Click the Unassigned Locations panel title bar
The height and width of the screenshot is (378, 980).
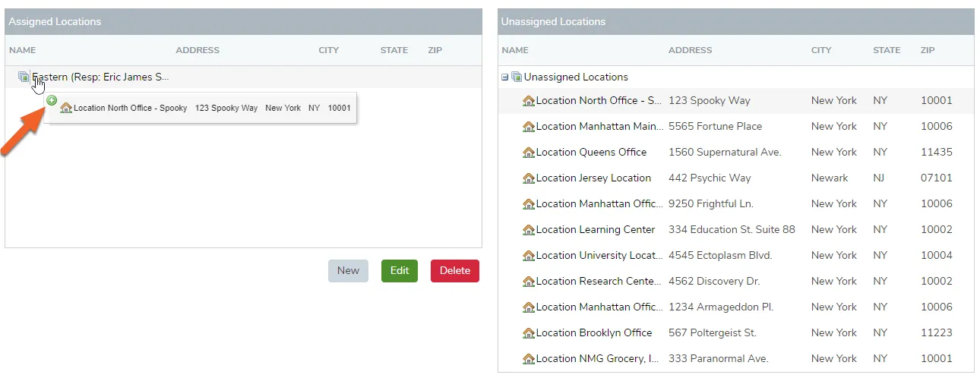coord(736,22)
